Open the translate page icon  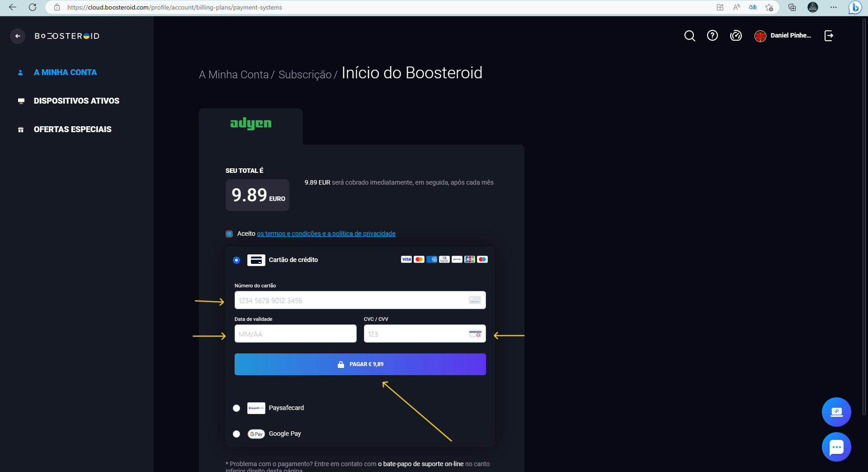click(x=753, y=7)
